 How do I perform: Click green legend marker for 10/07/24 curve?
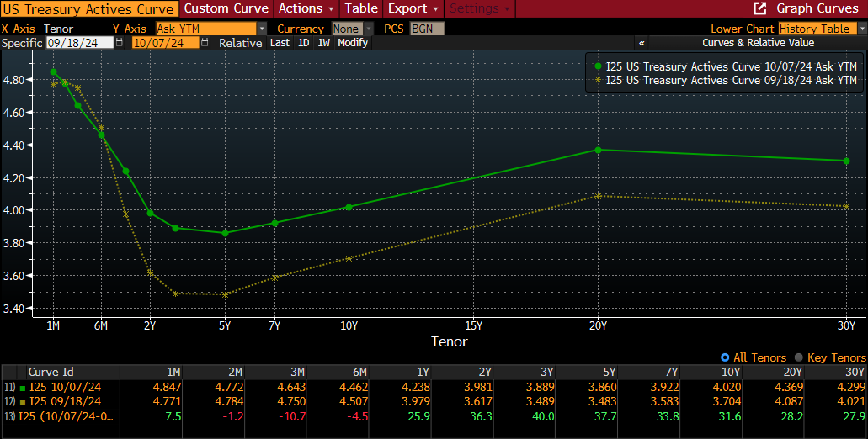(x=598, y=65)
